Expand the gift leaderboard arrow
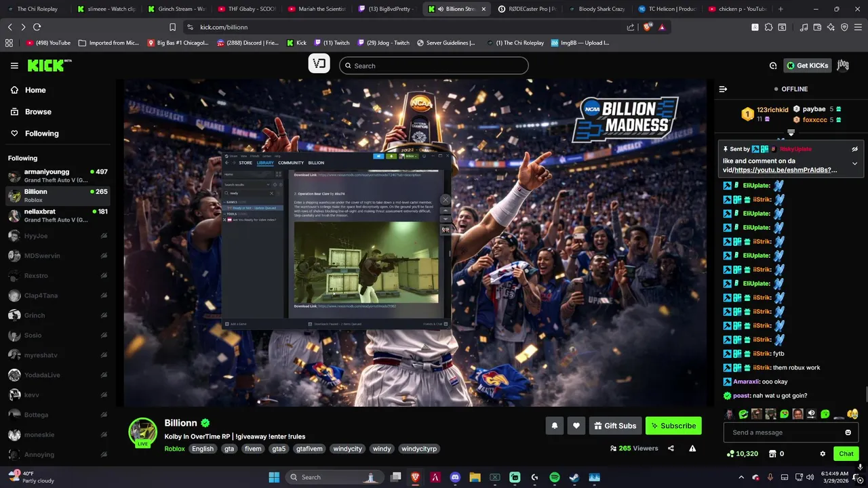Image resolution: width=868 pixels, height=488 pixels. 791,132
